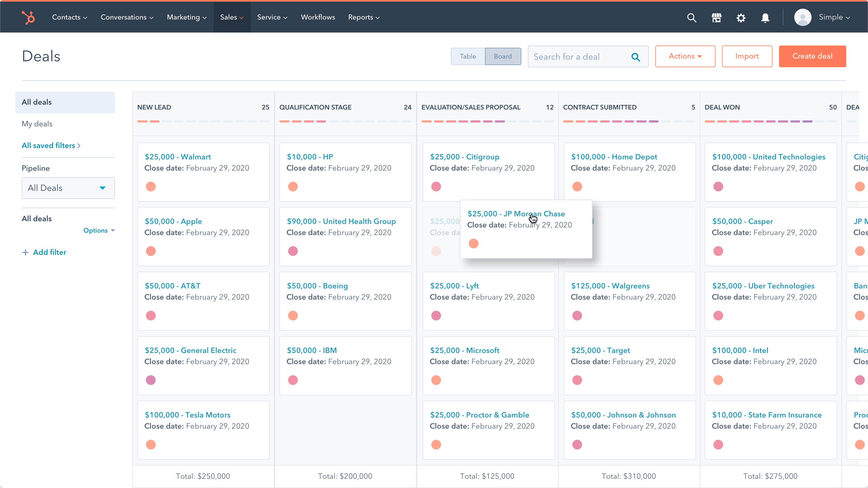Expand the Simple account dropdown
The image size is (868, 488).
tap(834, 17)
